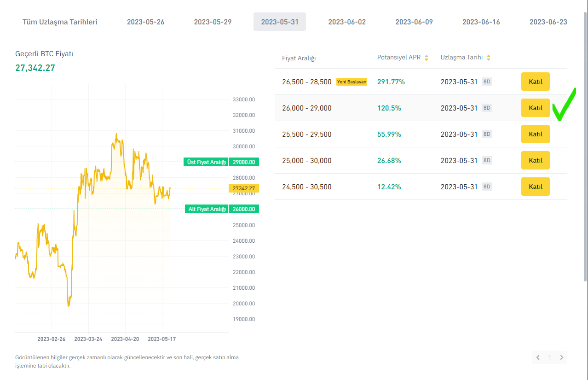Click the Alt Fiyat Aralığı 26000 label
The image size is (588, 380).
pyautogui.click(x=221, y=209)
